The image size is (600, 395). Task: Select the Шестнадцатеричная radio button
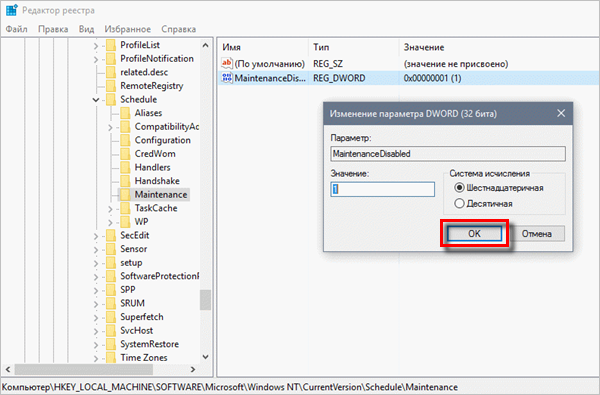pyautogui.click(x=459, y=188)
